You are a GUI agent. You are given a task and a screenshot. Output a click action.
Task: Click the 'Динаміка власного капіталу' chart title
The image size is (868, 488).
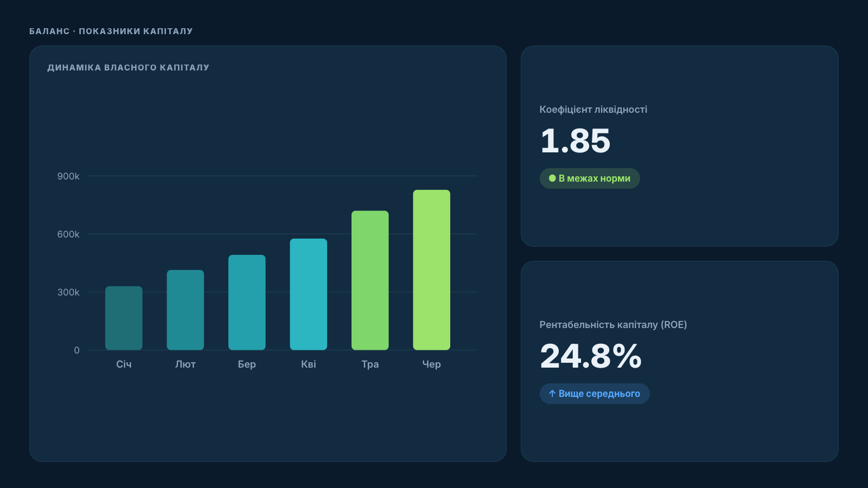(129, 68)
